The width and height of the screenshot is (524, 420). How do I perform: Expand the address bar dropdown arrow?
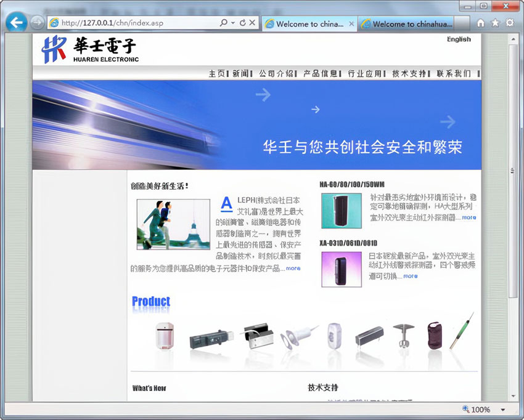233,23
